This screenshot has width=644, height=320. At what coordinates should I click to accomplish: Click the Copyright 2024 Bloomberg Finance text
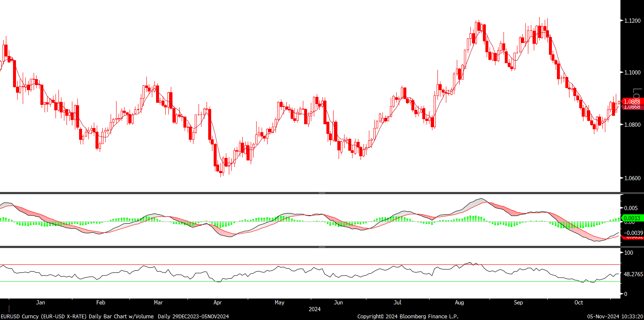(x=408, y=316)
